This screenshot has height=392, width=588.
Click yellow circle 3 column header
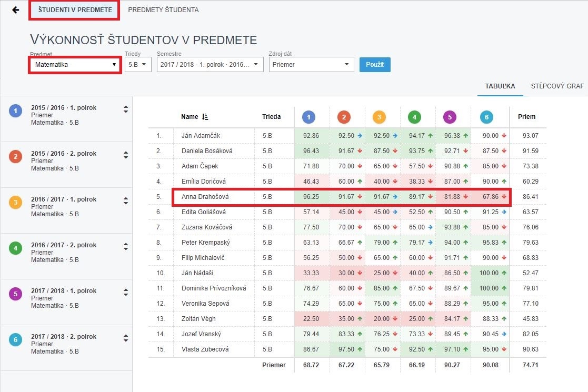tap(379, 117)
